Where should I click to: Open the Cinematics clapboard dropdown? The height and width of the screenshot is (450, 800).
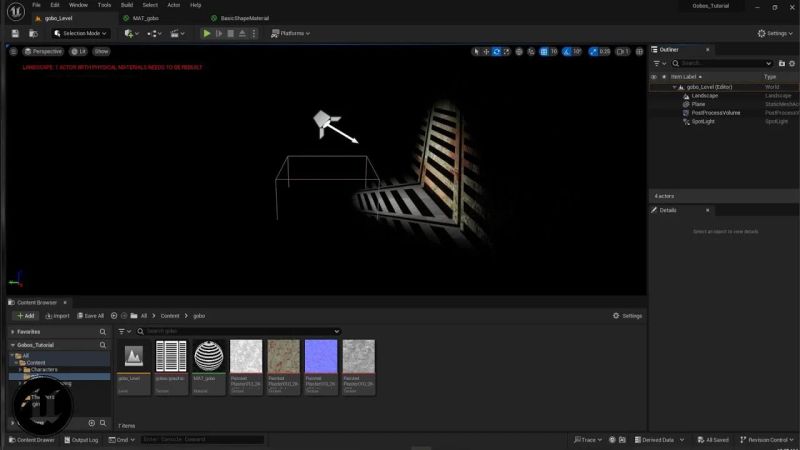coord(177,34)
